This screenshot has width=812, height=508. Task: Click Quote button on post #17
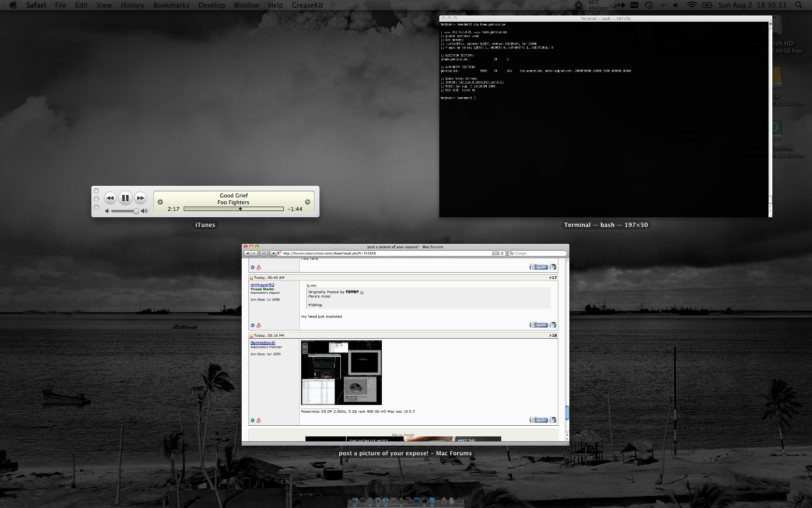538,325
